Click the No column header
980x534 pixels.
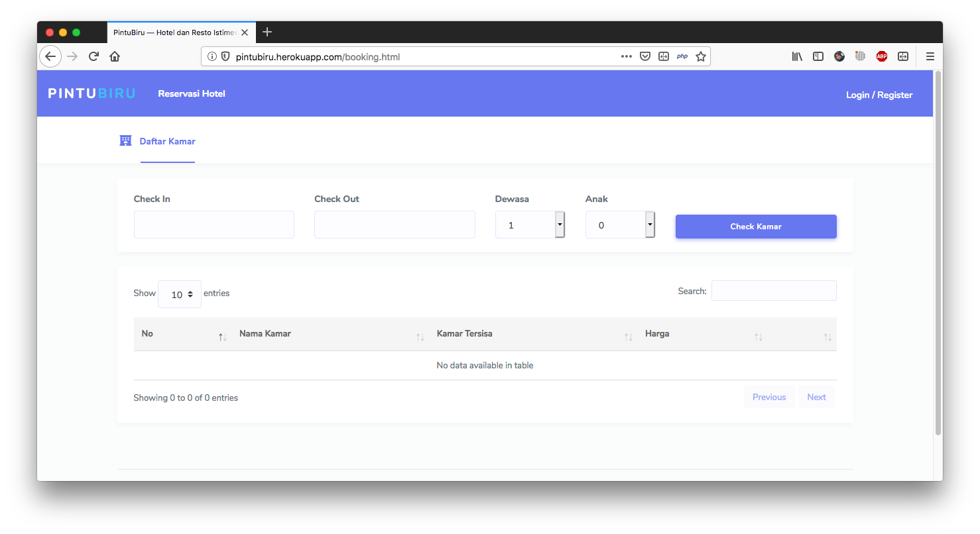[147, 333]
